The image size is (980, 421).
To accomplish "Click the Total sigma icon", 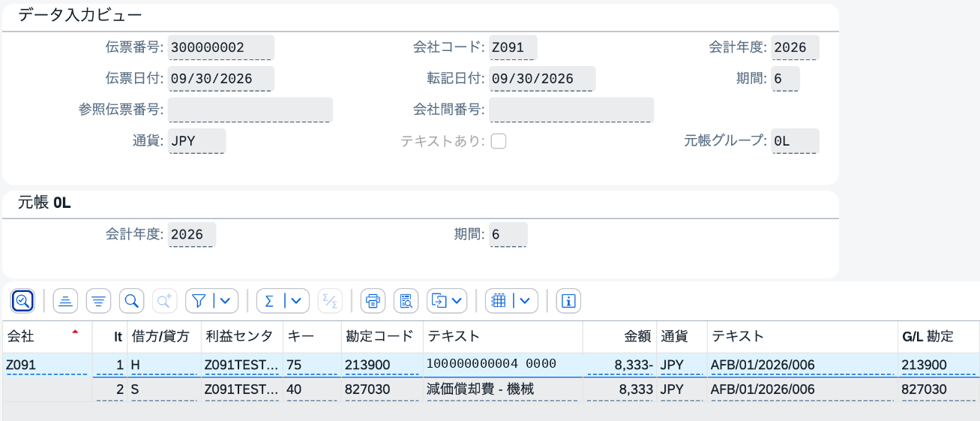I will 269,301.
